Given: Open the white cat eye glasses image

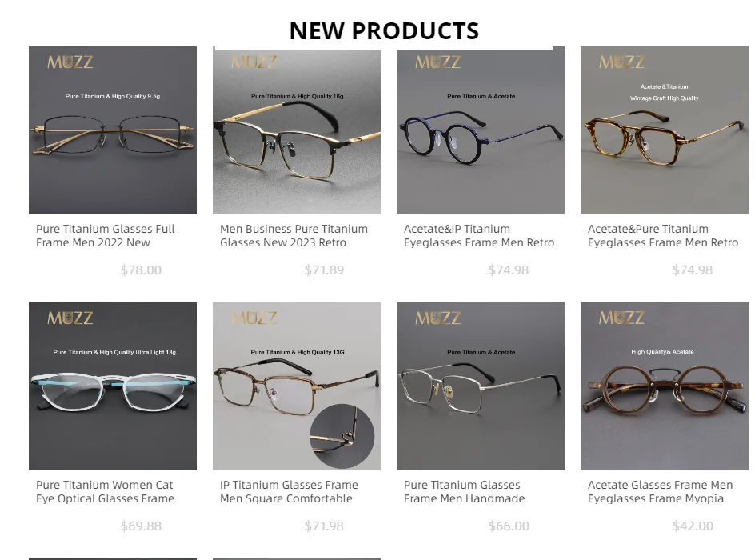Looking at the screenshot, I should pos(113,386).
